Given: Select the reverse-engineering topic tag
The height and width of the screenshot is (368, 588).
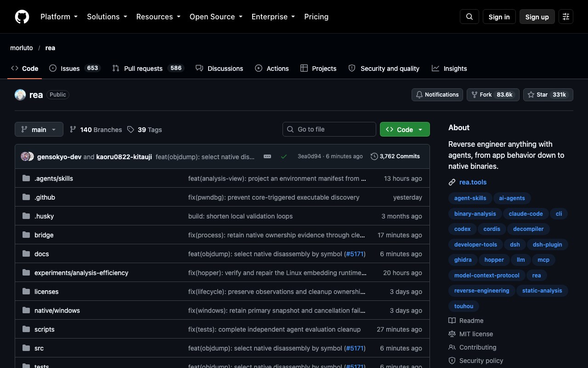Looking at the screenshot, I should 481,291.
